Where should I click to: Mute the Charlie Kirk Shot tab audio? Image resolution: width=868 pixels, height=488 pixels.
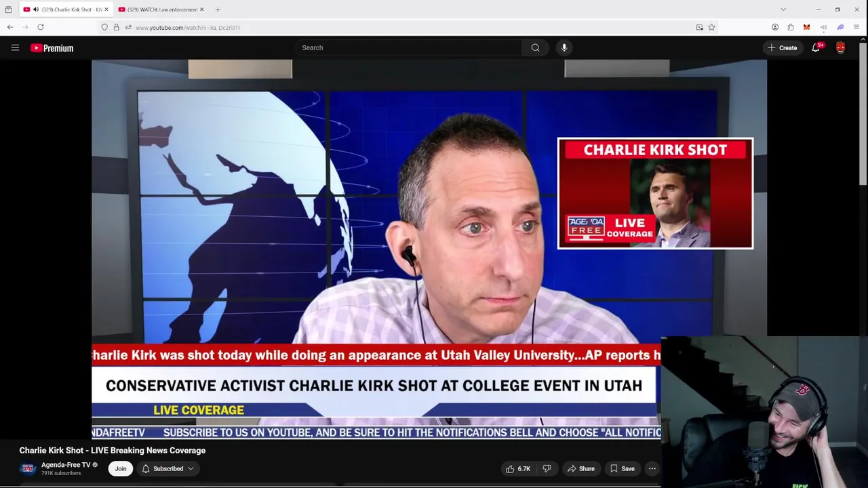coord(35,9)
